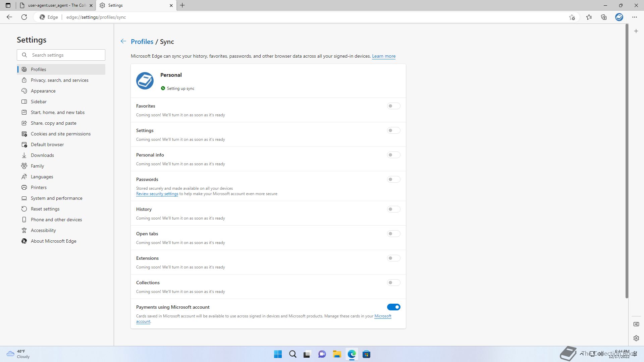
Task: Open Start, home, and new tabs
Action: click(61, 112)
